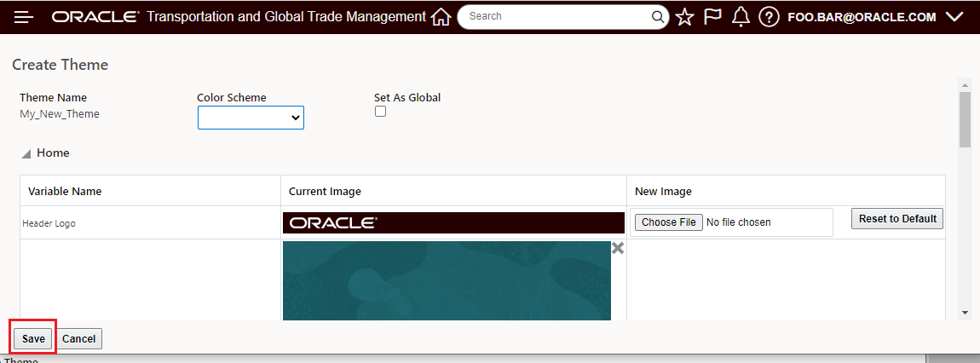
Task: Open the hamburger navigation menu
Action: click(x=24, y=17)
